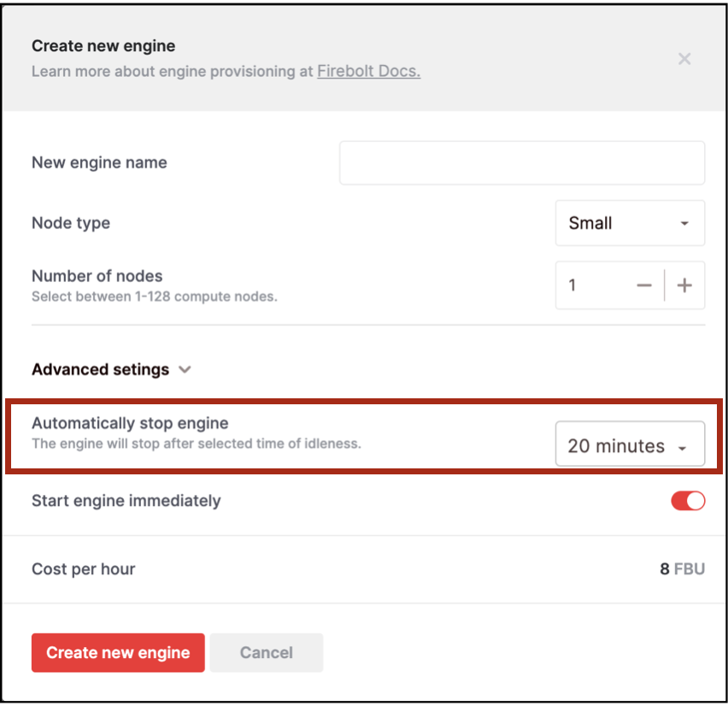728x706 pixels.
Task: Click the Advanced settings heading text
Action: (x=100, y=369)
